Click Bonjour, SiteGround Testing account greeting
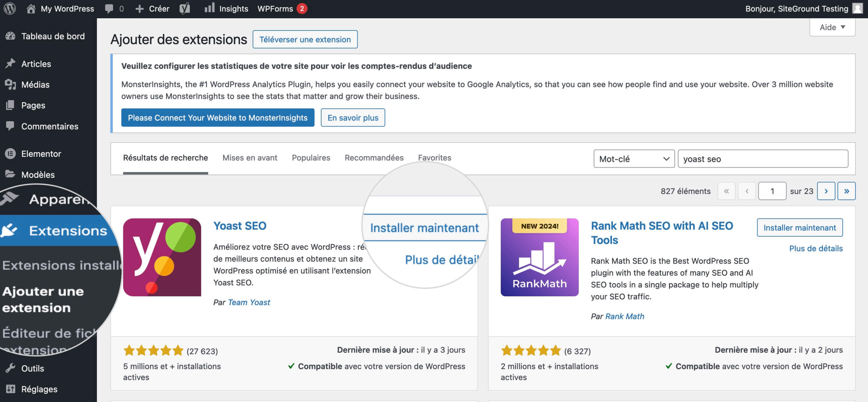 point(797,8)
